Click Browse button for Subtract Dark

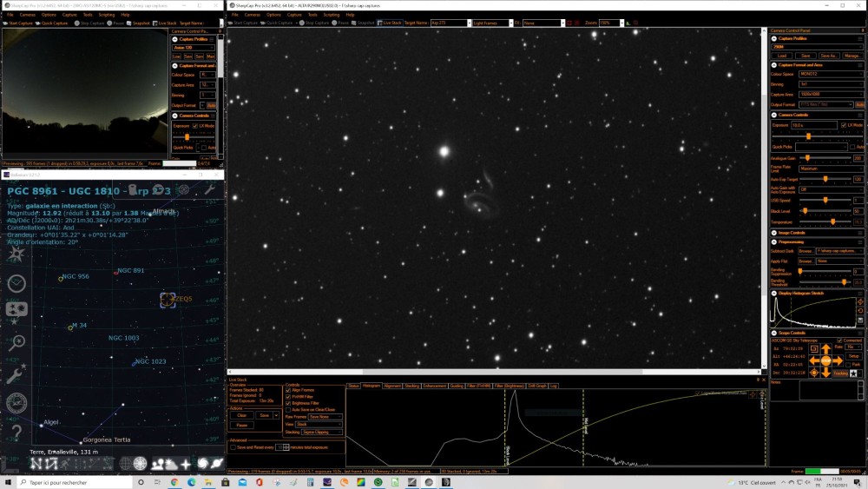(806, 251)
